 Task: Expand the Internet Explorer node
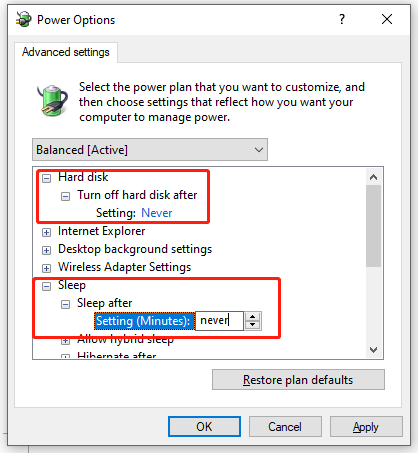pyautogui.click(x=47, y=232)
